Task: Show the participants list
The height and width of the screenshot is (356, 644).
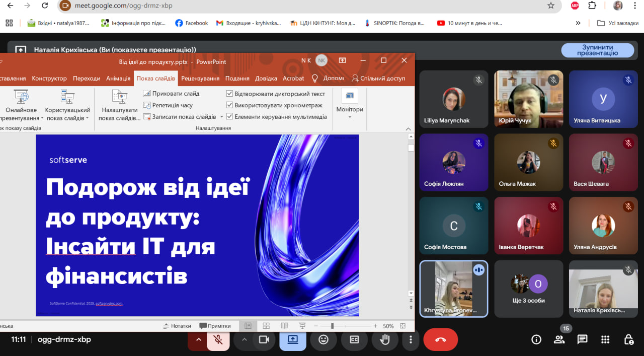Action: pos(559,339)
